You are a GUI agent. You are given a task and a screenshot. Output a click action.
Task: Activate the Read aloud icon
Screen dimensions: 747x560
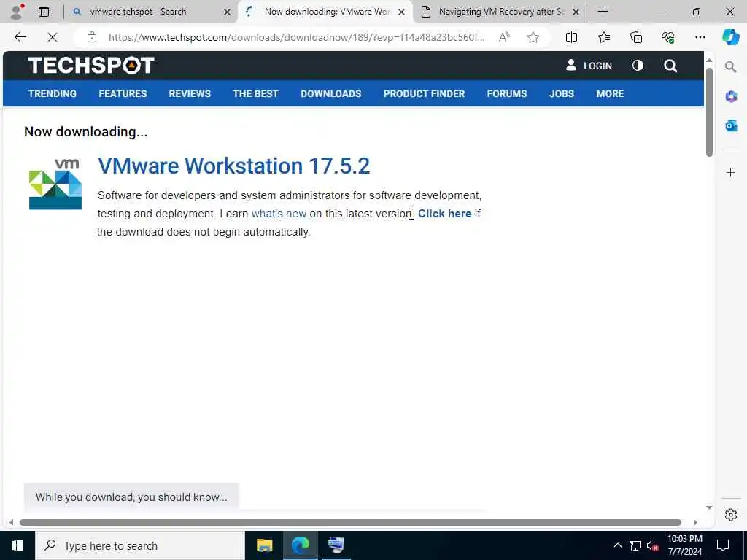pos(504,37)
